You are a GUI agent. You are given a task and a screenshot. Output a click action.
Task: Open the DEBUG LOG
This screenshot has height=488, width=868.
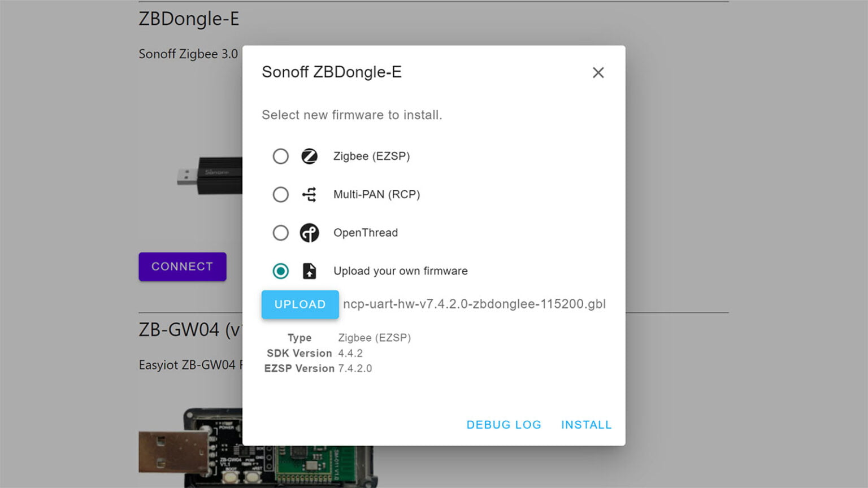504,424
